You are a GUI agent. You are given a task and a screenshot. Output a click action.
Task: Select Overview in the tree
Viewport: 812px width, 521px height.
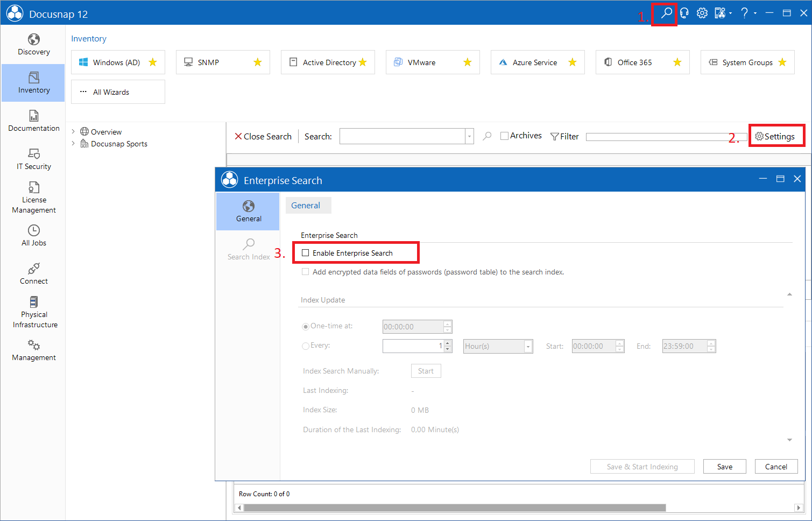pos(106,132)
